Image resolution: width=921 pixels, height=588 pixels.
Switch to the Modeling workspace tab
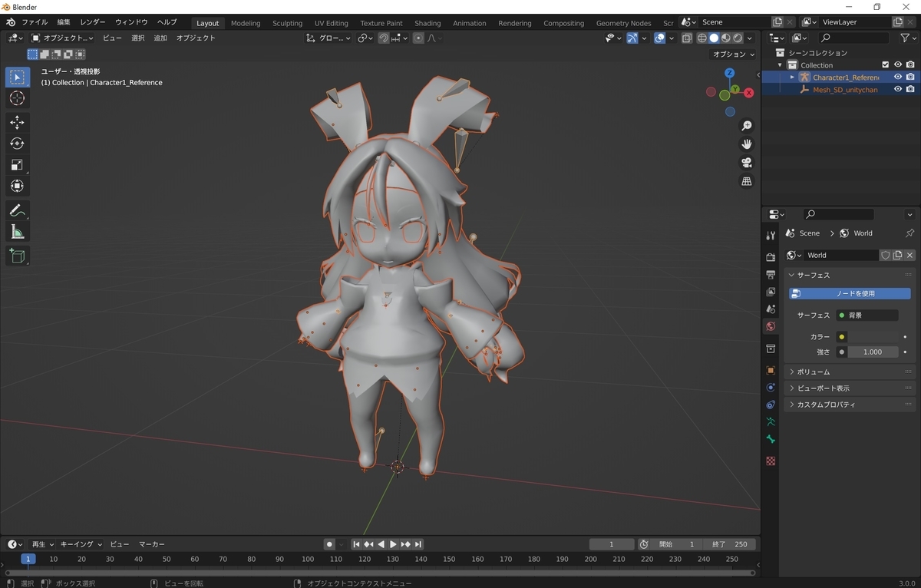coord(246,23)
